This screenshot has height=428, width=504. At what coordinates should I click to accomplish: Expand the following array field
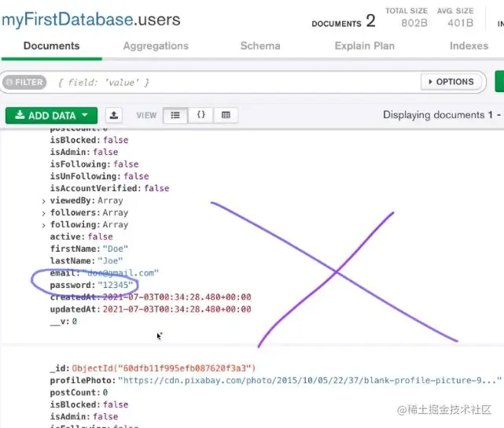(44, 226)
